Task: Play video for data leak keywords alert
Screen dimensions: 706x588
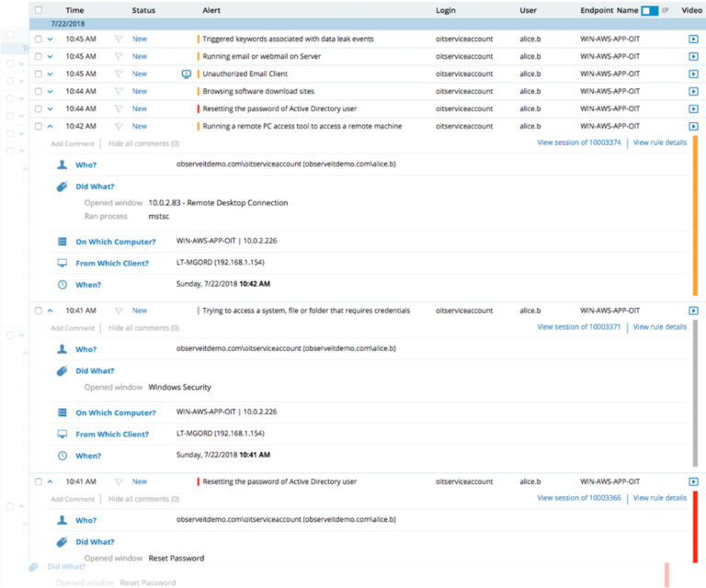Action: pos(693,40)
